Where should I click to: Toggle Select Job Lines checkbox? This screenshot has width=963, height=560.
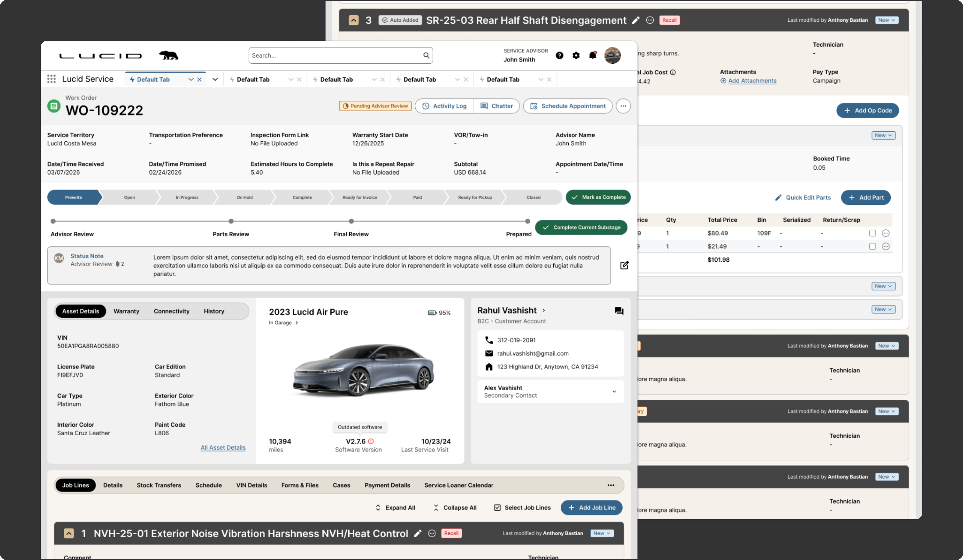coord(497,508)
